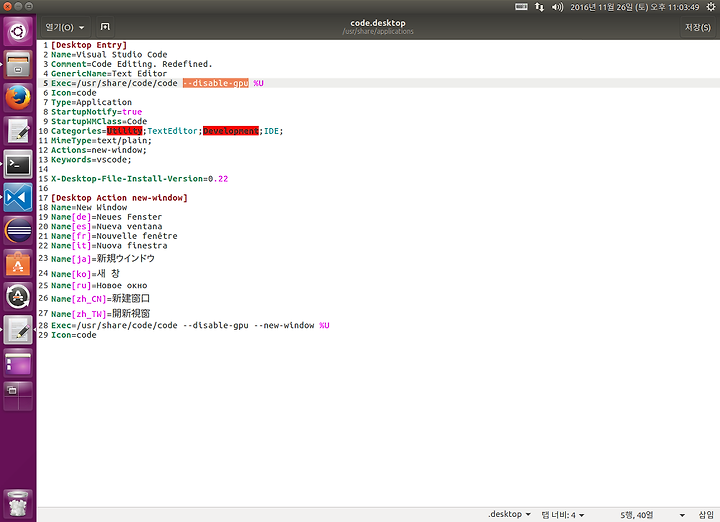Open Ubuntu Software center icon

pos(18,264)
